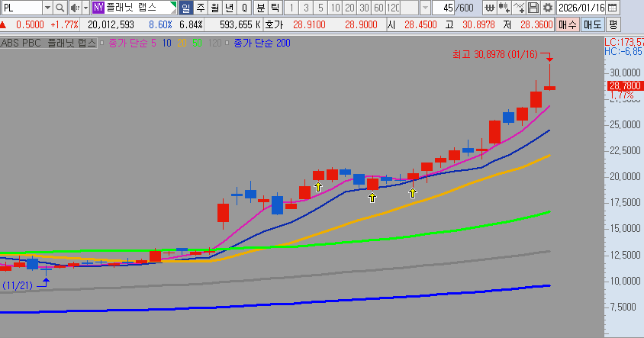Viewport: 644px width, 338px height.
Task: Click the red current price tag 28,7800
Action: point(625,85)
